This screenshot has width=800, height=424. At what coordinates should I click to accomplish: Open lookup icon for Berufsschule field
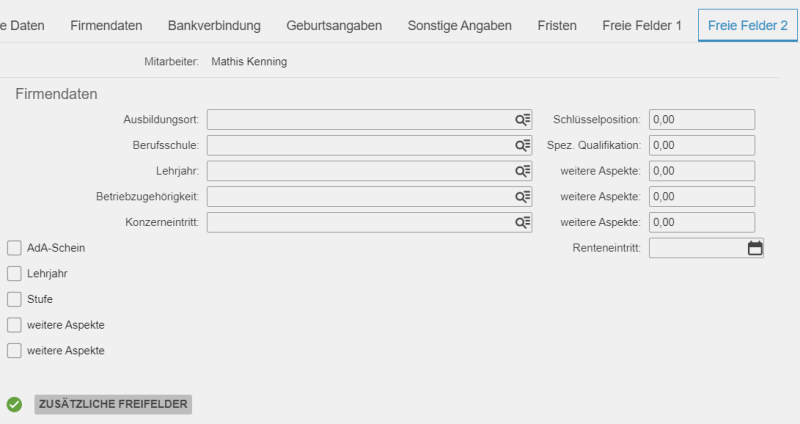click(x=522, y=145)
